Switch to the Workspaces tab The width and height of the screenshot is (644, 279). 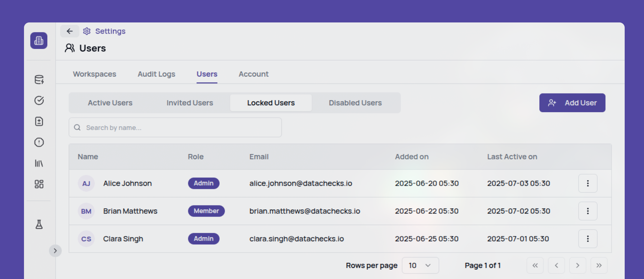pyautogui.click(x=94, y=74)
